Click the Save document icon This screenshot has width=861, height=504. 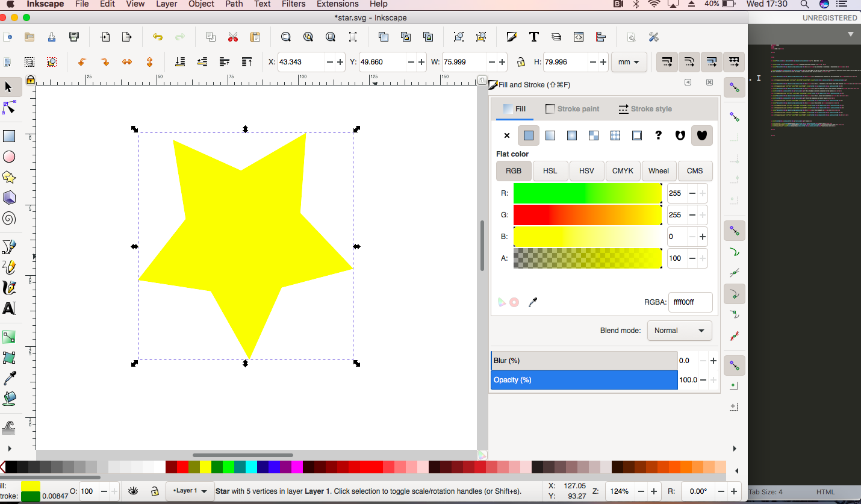(x=52, y=37)
